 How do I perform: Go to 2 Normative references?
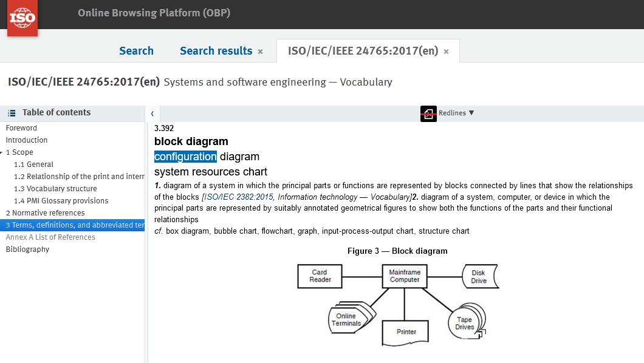[45, 213]
